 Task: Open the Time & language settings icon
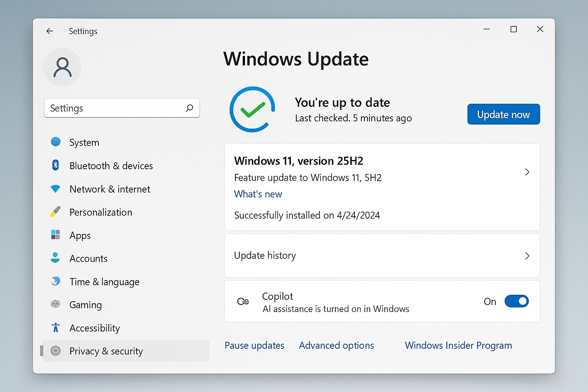pyautogui.click(x=56, y=281)
